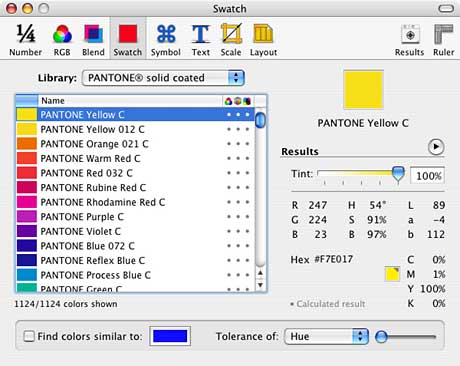Click the Name column header
This screenshot has height=366, width=460.
[130, 101]
